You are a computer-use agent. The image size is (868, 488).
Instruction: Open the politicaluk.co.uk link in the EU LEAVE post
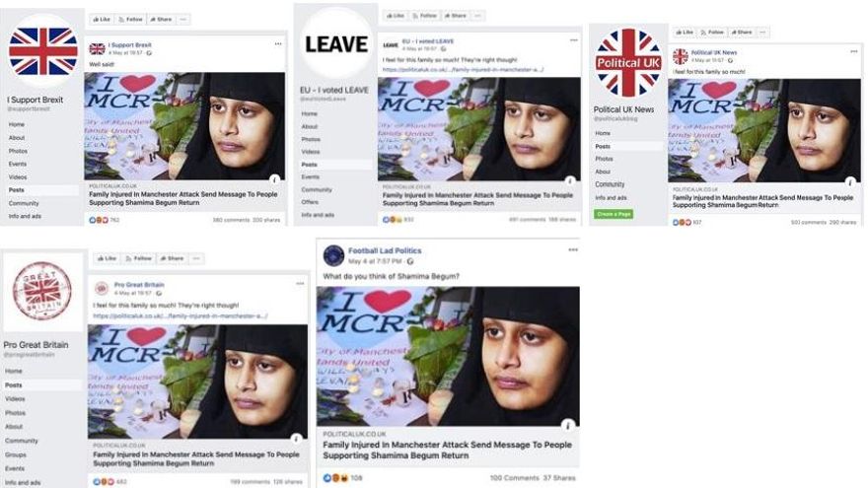point(463,70)
